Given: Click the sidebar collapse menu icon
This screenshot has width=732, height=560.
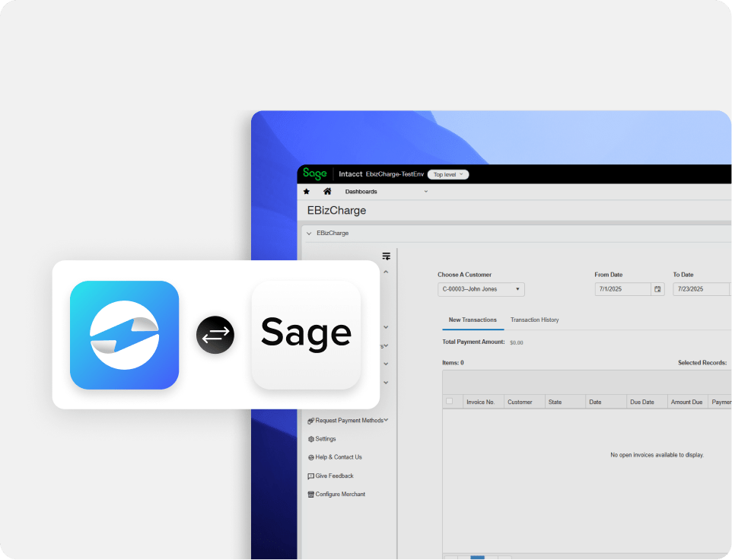Looking at the screenshot, I should coord(386,256).
